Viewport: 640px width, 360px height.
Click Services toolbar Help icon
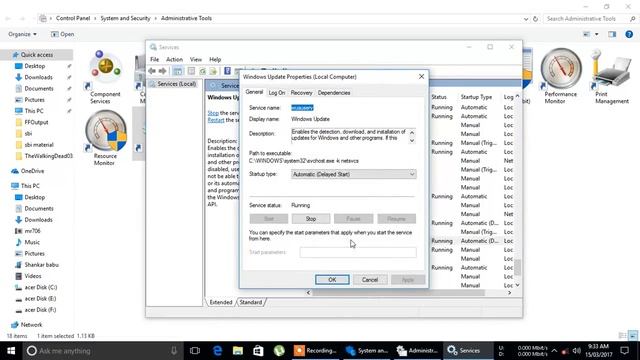coord(227,71)
